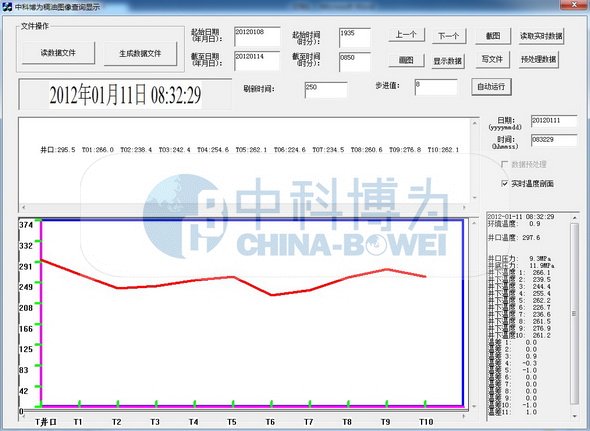Viewport: 590px width, 431px height.
Task: Toggle the 数据预处理 checkbox
Action: [505, 164]
